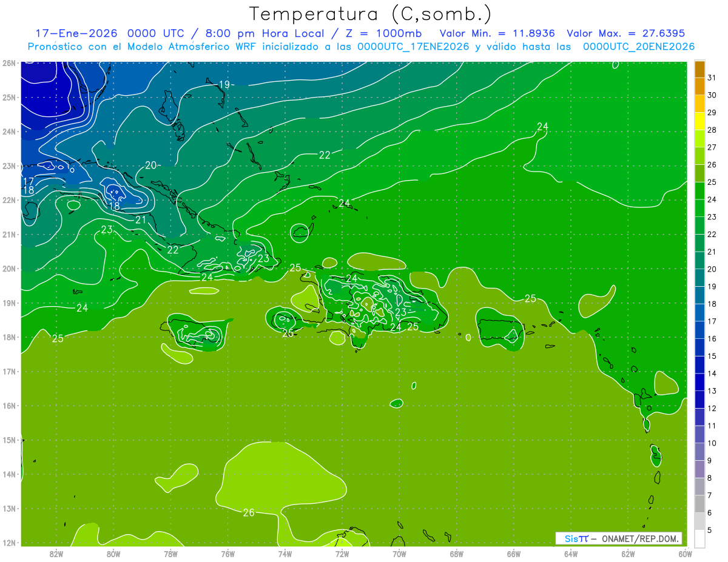Click the color bar swatch between 29 and 30

(x=699, y=104)
